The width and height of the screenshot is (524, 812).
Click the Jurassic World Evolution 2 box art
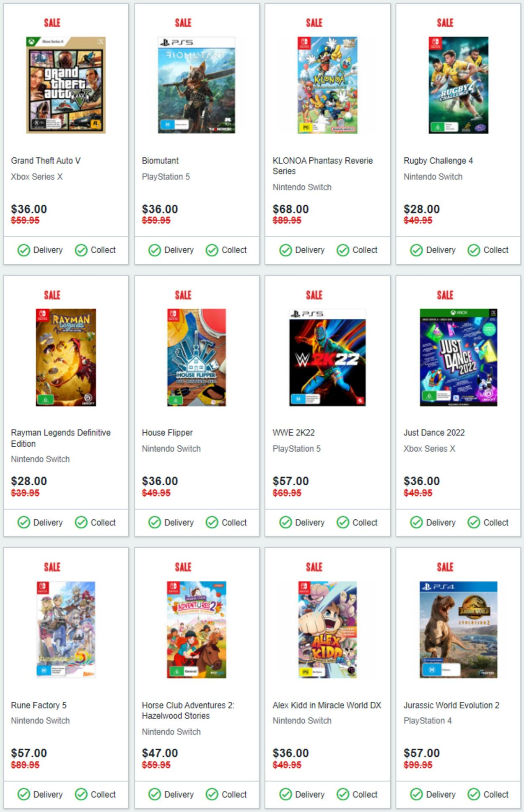458,630
